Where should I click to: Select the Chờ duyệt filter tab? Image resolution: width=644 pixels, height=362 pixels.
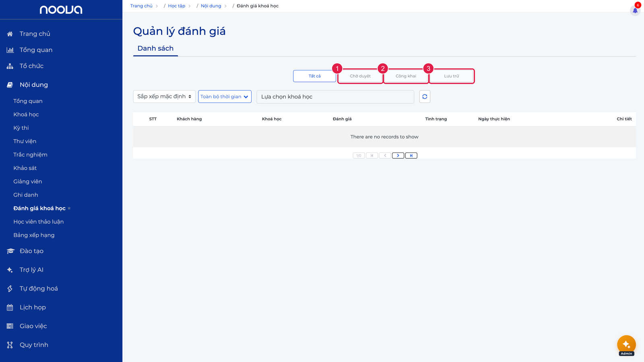pos(360,76)
